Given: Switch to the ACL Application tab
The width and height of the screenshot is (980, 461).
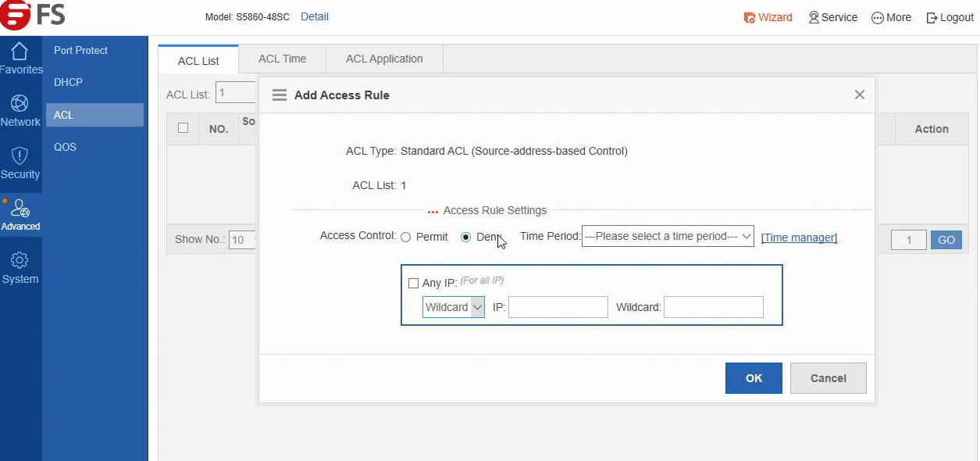Looking at the screenshot, I should [384, 59].
